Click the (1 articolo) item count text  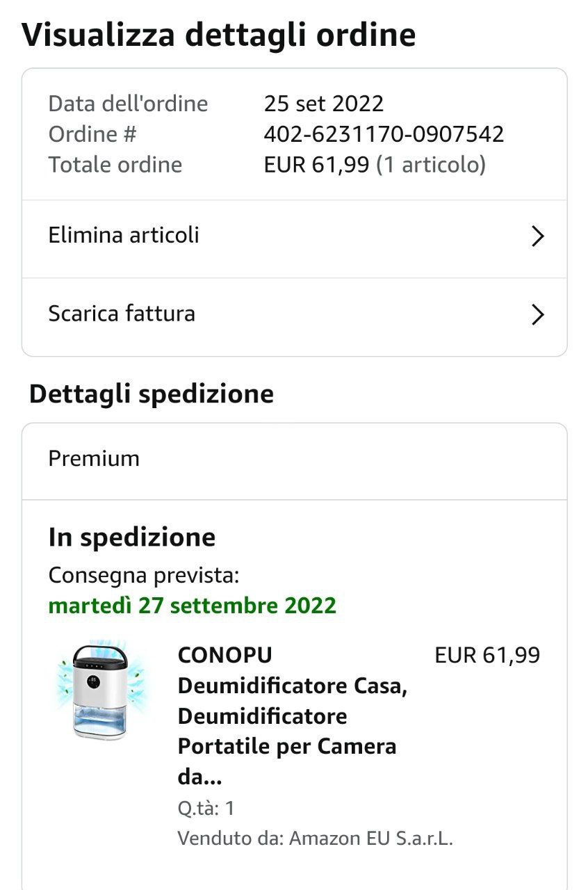[x=431, y=165]
